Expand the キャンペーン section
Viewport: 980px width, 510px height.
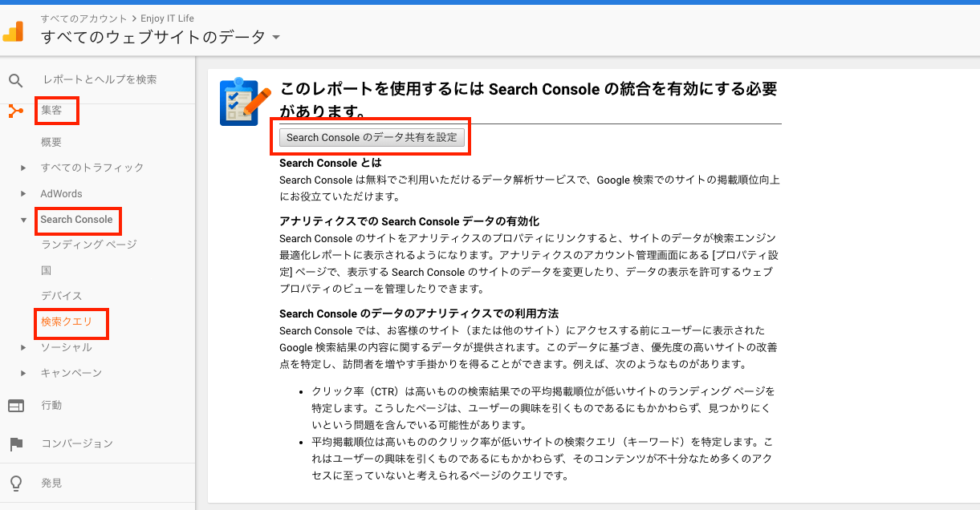coord(24,374)
